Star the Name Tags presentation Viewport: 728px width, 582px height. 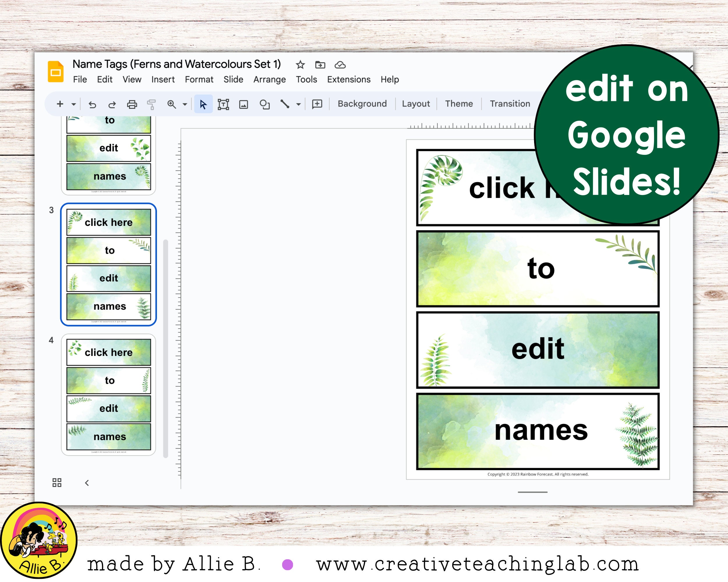(x=300, y=65)
